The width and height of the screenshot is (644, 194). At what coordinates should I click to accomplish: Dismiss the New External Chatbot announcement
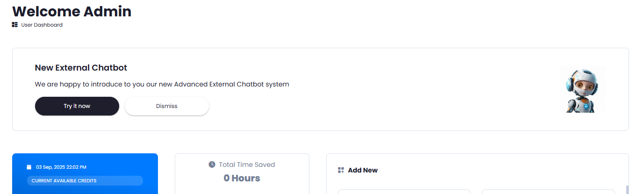pyautogui.click(x=167, y=106)
